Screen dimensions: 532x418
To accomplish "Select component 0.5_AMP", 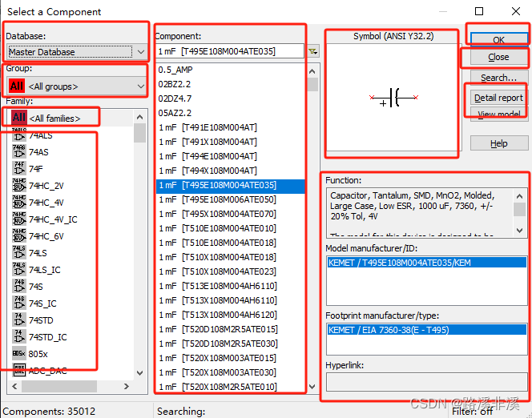I will coord(231,70).
